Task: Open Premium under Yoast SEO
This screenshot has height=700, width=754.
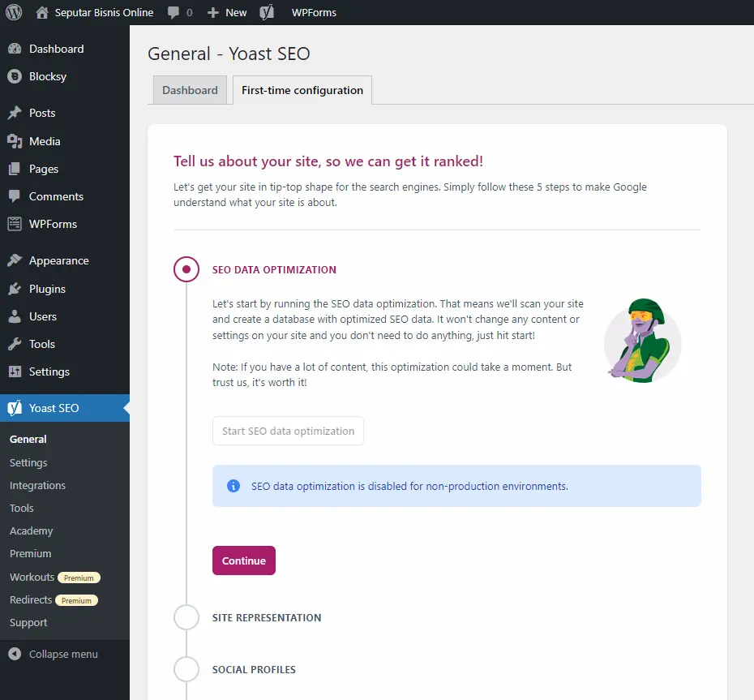Action: click(x=30, y=553)
